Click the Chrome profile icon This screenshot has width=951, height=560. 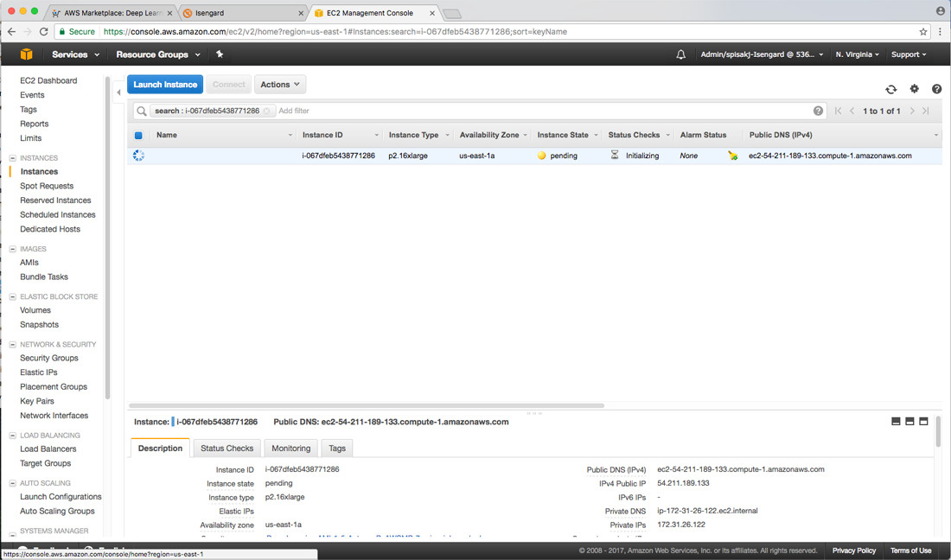pyautogui.click(x=941, y=11)
